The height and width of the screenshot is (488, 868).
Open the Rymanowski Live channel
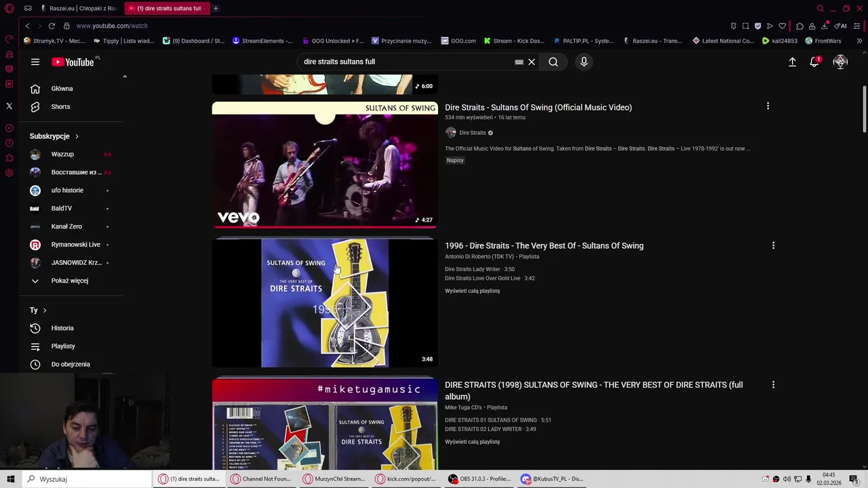(75, 245)
